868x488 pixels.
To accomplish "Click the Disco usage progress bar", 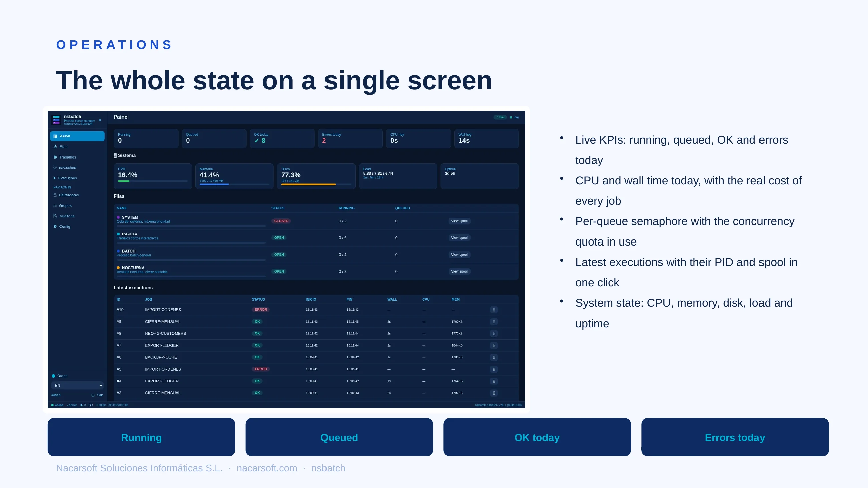I will point(316,184).
